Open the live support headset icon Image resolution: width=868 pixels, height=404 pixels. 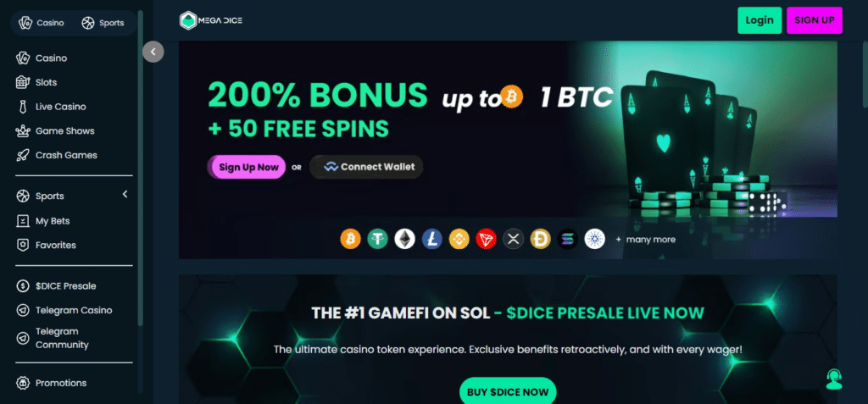(834, 379)
